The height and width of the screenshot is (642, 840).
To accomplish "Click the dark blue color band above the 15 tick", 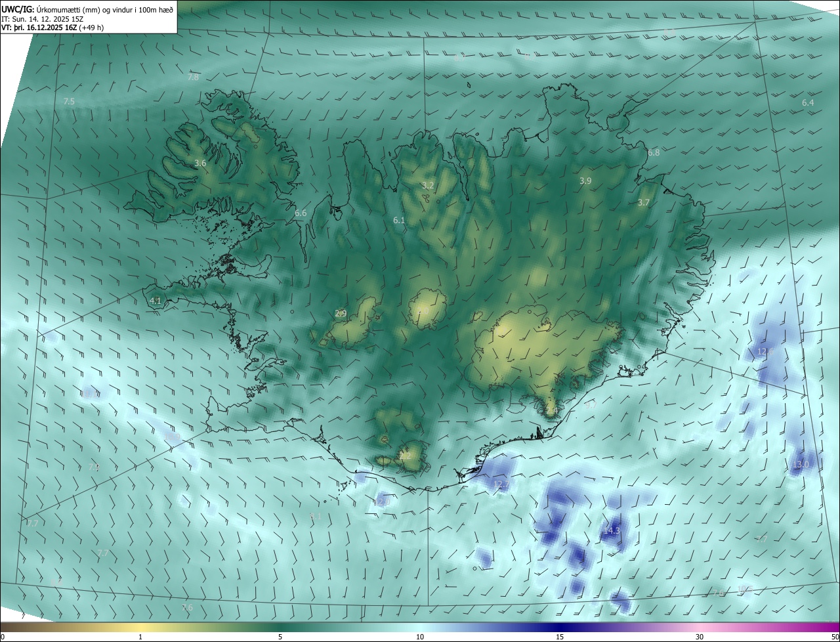I will click(560, 627).
